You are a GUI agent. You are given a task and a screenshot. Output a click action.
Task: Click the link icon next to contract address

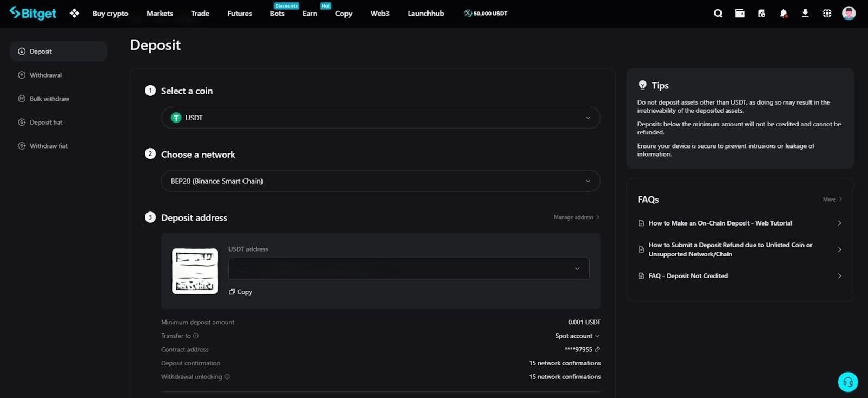click(x=597, y=350)
